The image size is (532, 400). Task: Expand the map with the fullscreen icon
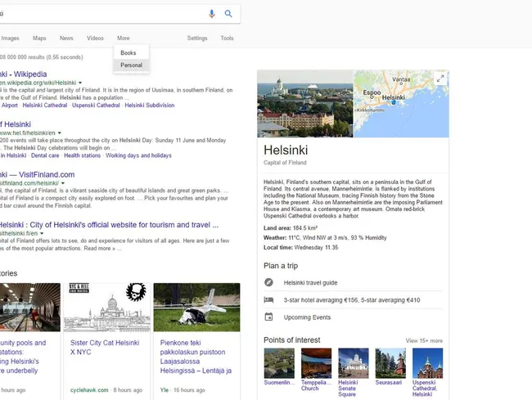440,79
